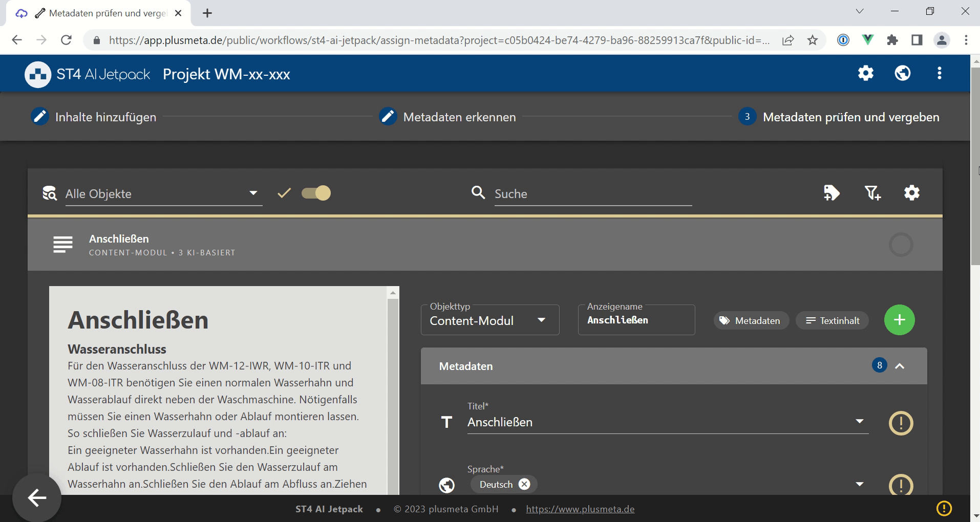The width and height of the screenshot is (980, 522).
Task: Open the browser profile avatar
Action: pos(942,40)
